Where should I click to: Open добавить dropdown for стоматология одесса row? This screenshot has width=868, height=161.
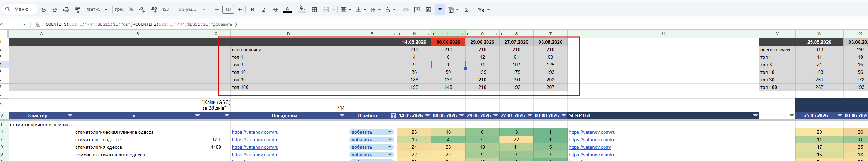[x=390, y=147]
